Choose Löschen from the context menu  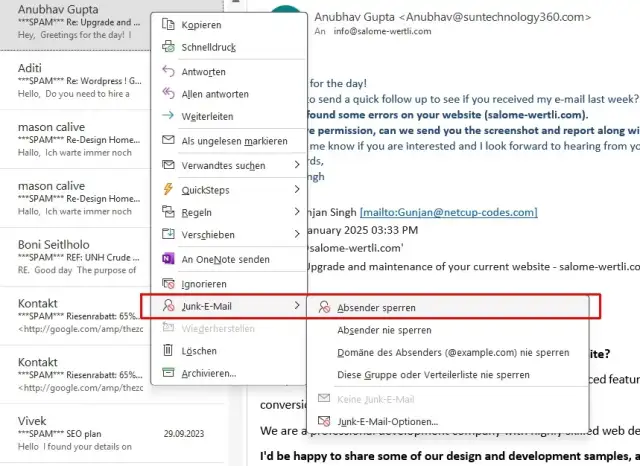pyautogui.click(x=229, y=351)
